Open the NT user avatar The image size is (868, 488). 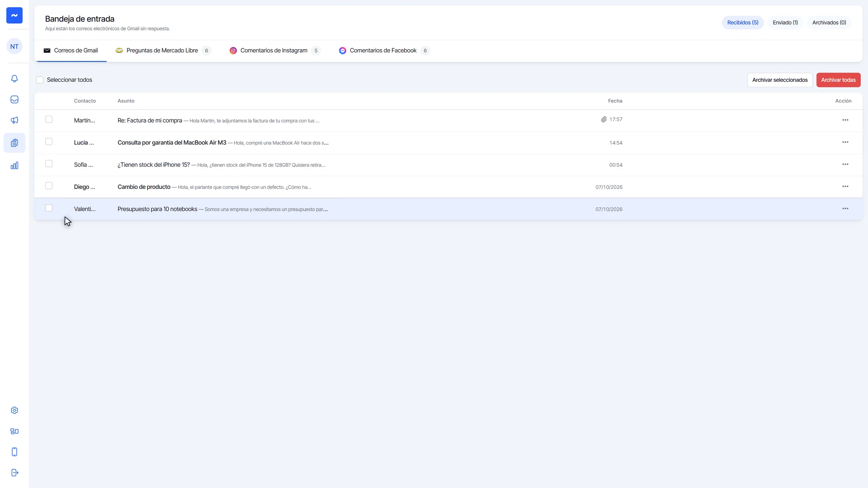(14, 47)
